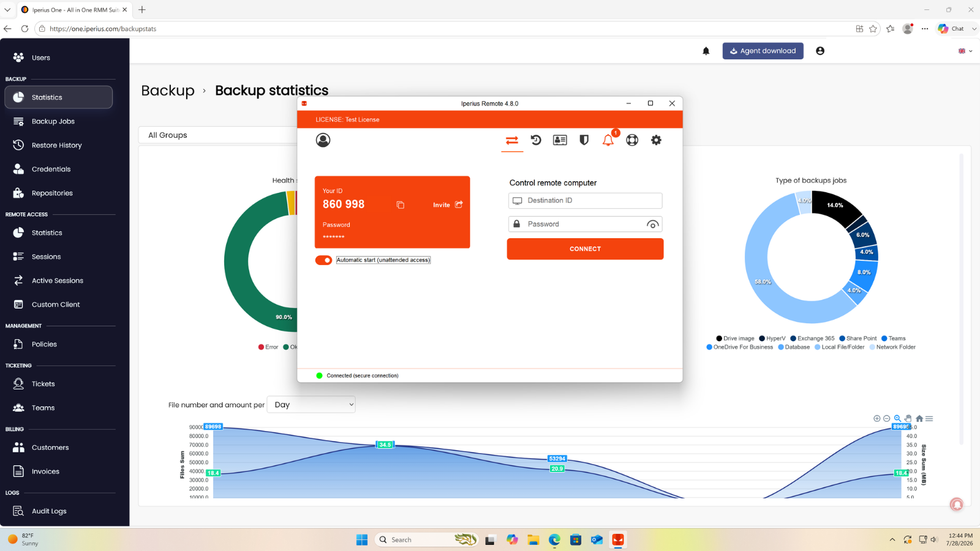The height and width of the screenshot is (551, 980).
Task: Open Teams in sidebar
Action: pyautogui.click(x=59, y=408)
